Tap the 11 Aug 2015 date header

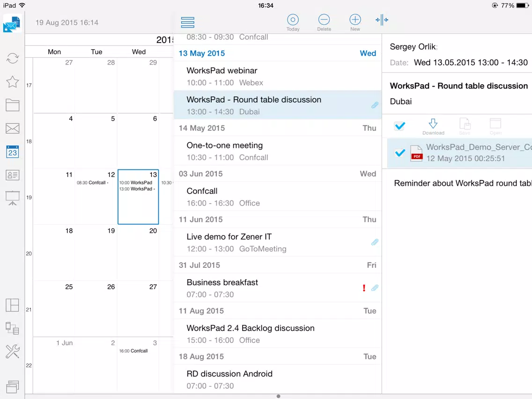[278, 311]
